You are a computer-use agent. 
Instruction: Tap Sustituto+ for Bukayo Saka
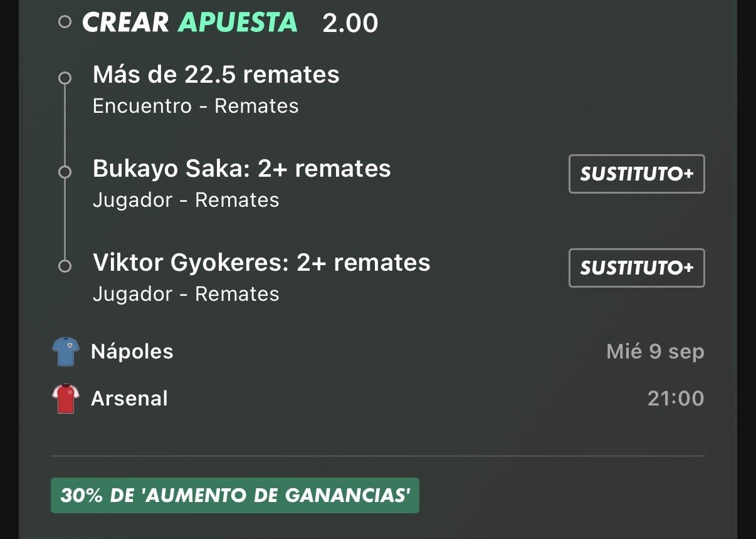[637, 174]
